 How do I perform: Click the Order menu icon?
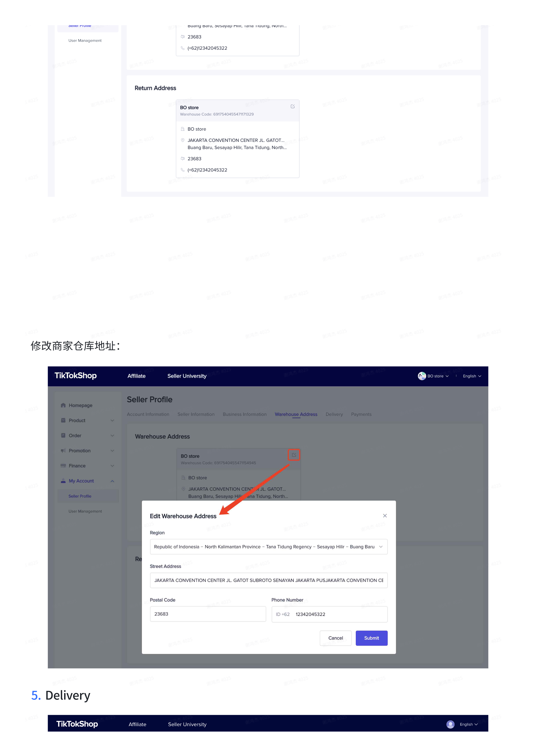point(63,435)
